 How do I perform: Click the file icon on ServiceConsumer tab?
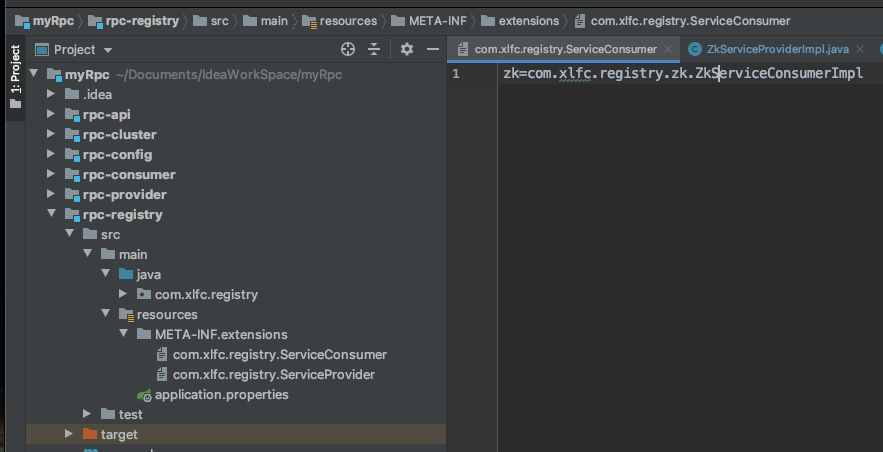[463, 50]
